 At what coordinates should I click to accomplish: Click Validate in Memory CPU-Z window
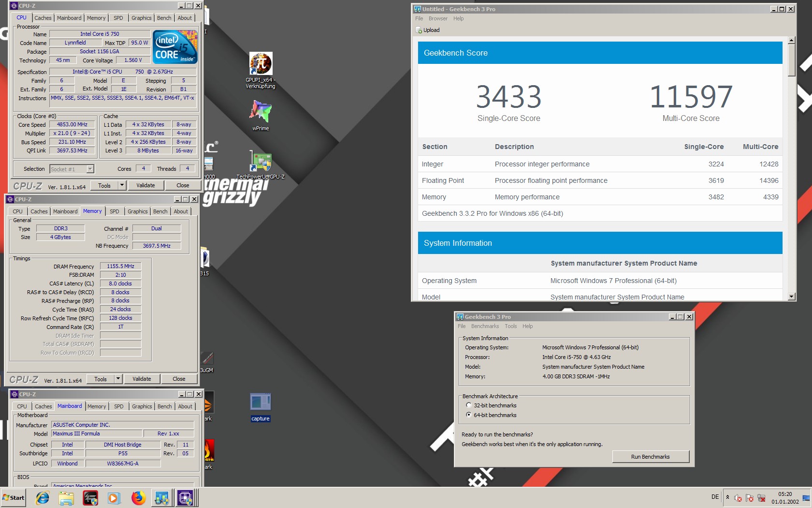click(x=142, y=379)
